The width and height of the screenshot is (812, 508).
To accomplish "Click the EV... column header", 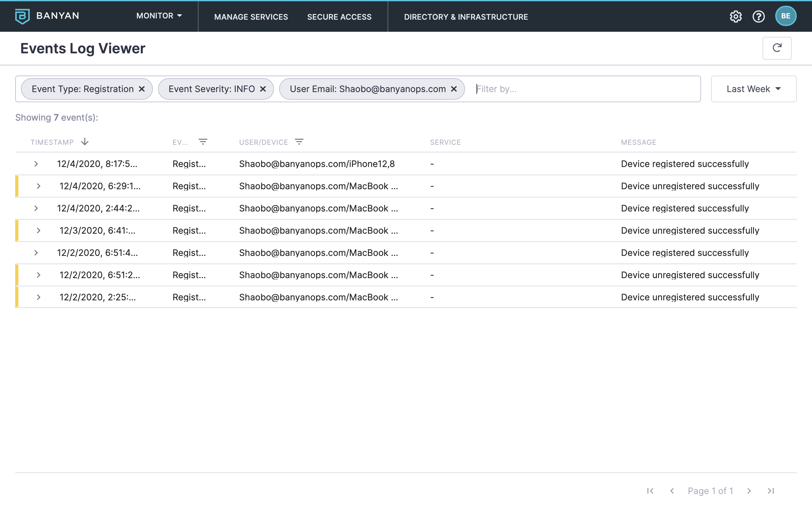I will [x=180, y=143].
